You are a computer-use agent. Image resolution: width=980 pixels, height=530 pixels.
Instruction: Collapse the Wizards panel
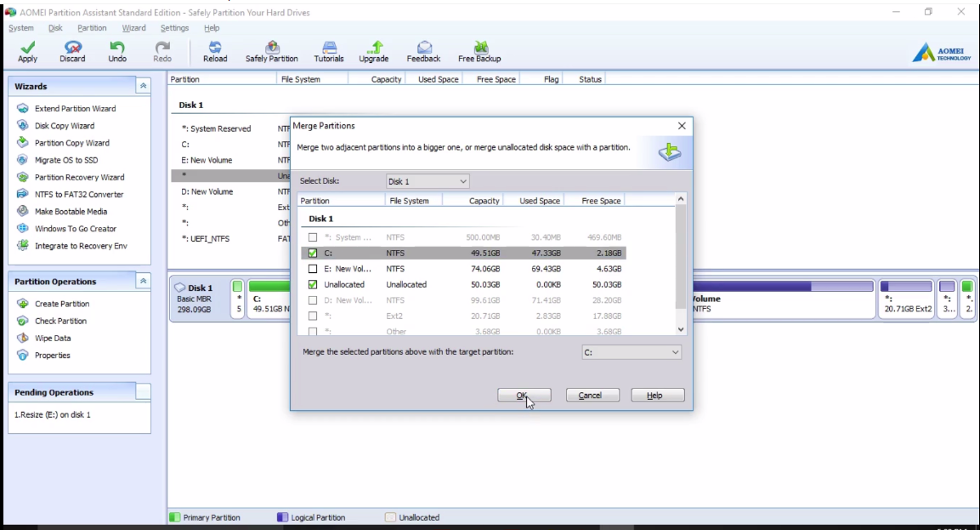(143, 86)
